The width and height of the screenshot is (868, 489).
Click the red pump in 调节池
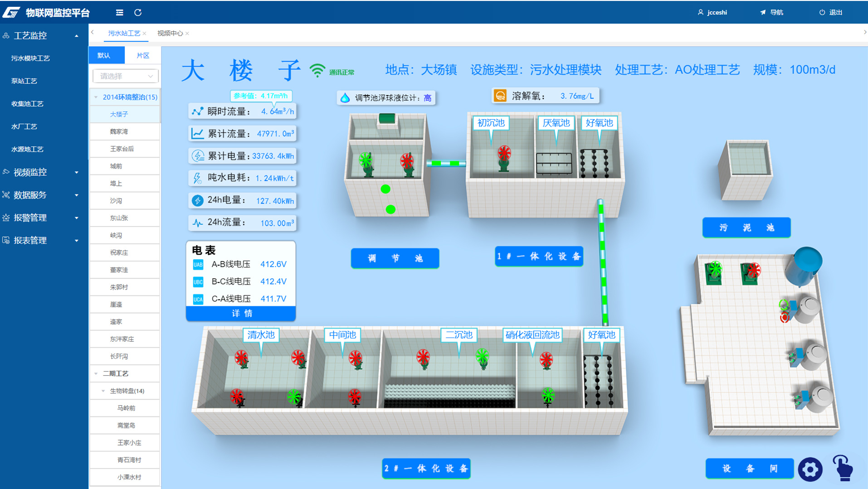point(407,165)
